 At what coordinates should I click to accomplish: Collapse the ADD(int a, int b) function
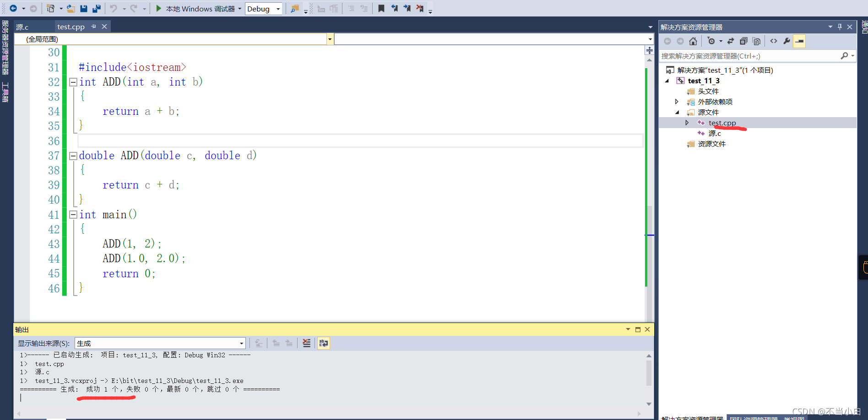[x=73, y=82]
